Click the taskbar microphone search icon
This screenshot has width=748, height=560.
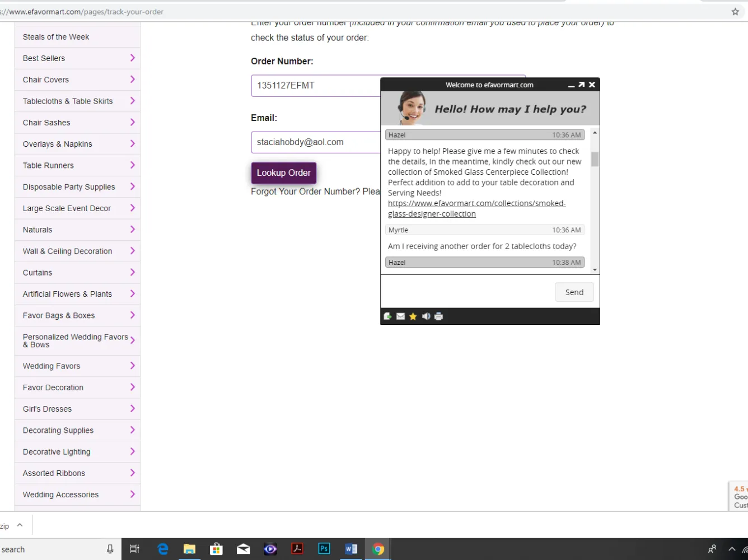click(110, 549)
